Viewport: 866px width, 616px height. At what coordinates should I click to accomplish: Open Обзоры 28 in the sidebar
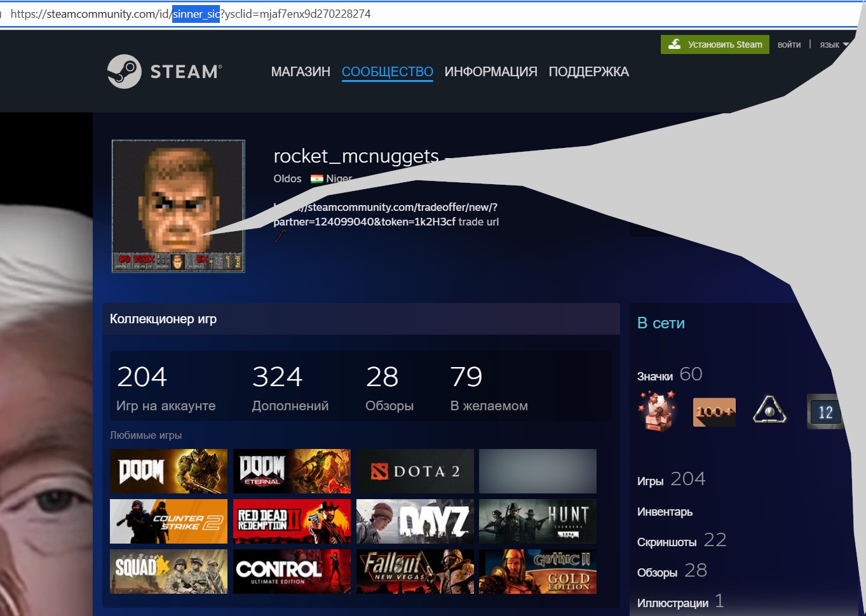(672, 571)
